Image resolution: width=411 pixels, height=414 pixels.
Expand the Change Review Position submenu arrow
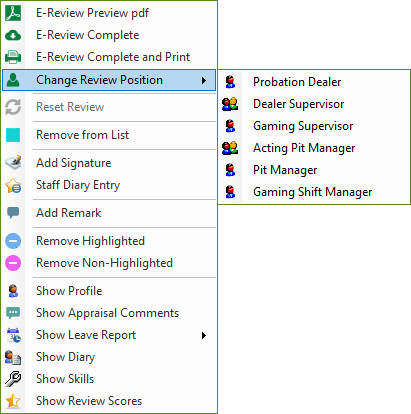coord(204,80)
